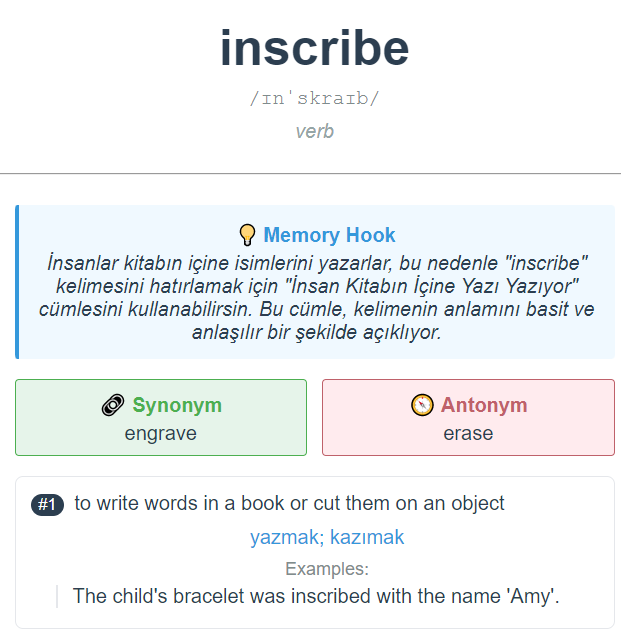
Task: Click the synonym word "engrave"
Action: [161, 433]
